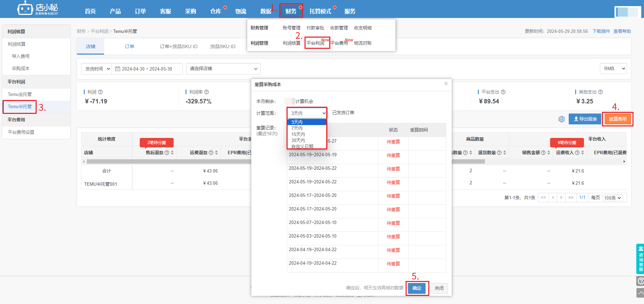Screen dimensions: 644x304
Task: Open the 计算范围 dropdown showing 3天内
Action: click(307, 113)
